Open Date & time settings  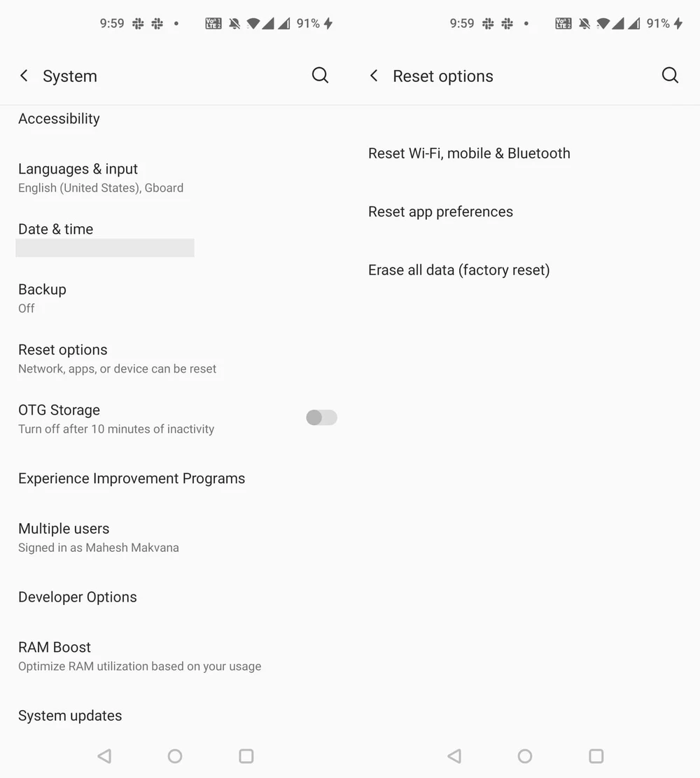(56, 230)
